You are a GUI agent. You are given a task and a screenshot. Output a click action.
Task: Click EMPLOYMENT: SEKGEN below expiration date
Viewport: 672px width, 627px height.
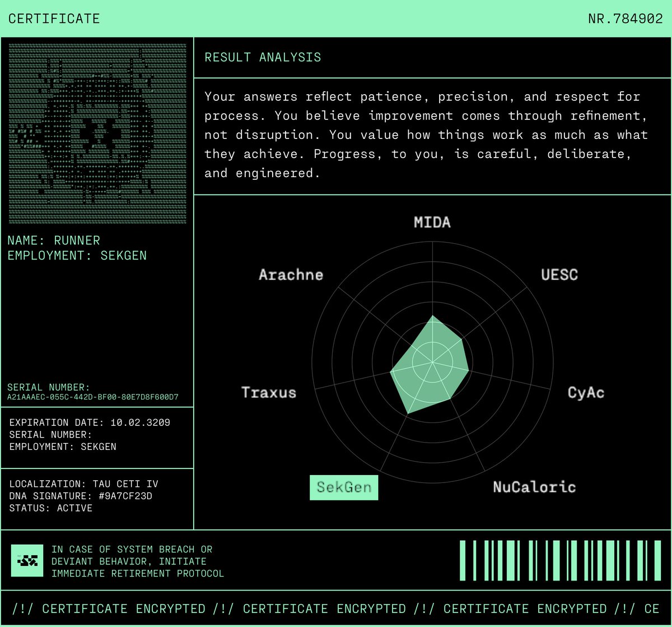coord(63,447)
